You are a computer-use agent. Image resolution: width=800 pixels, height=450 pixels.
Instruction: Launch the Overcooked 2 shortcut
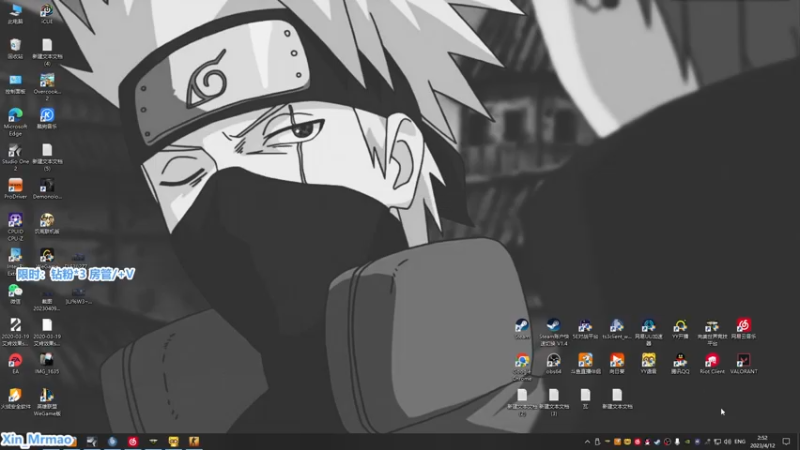pos(47,87)
